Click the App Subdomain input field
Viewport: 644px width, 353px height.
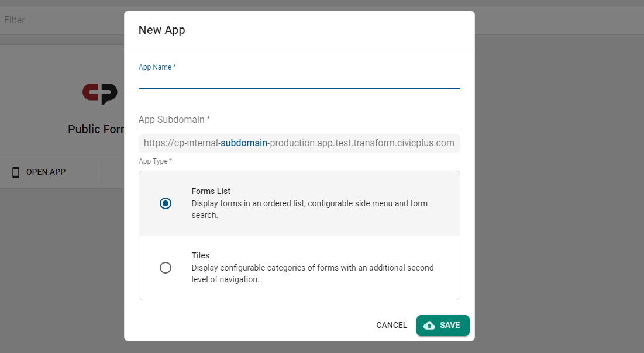click(299, 119)
